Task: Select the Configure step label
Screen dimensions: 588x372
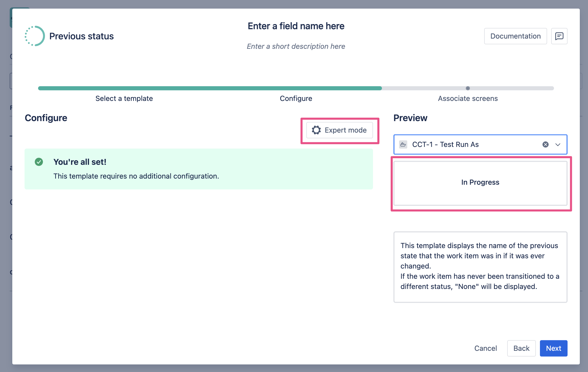Action: pyautogui.click(x=296, y=98)
